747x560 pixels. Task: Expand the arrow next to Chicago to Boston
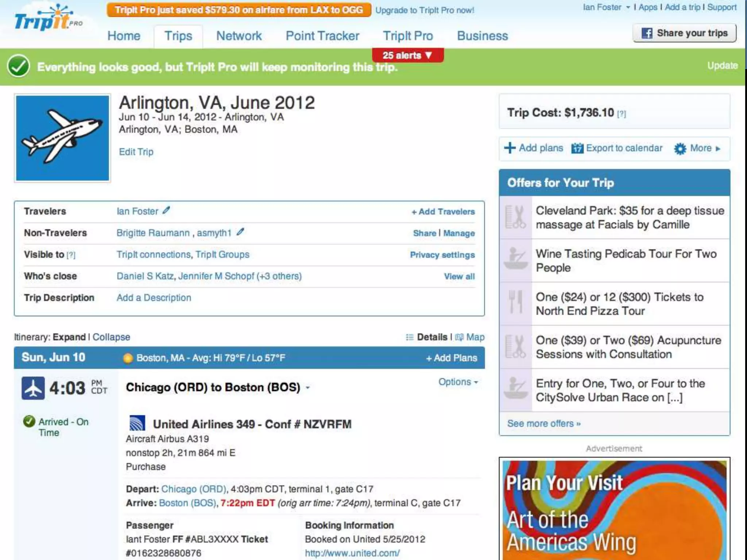click(308, 388)
